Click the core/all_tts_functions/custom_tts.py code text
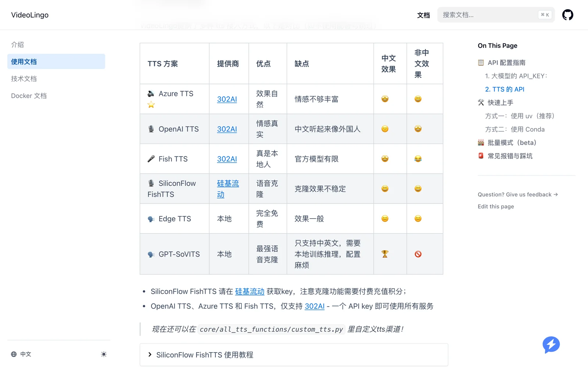The width and height of the screenshot is (588, 368). (x=271, y=329)
